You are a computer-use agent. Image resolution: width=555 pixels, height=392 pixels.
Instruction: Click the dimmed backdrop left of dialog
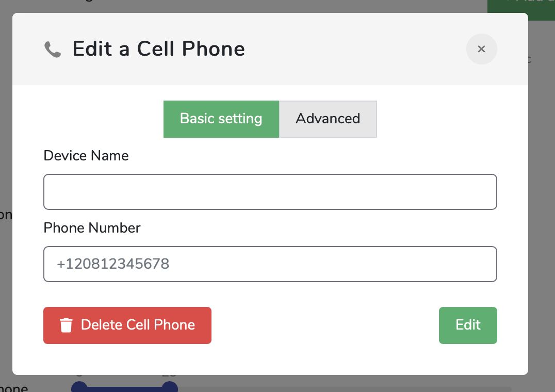6,155
